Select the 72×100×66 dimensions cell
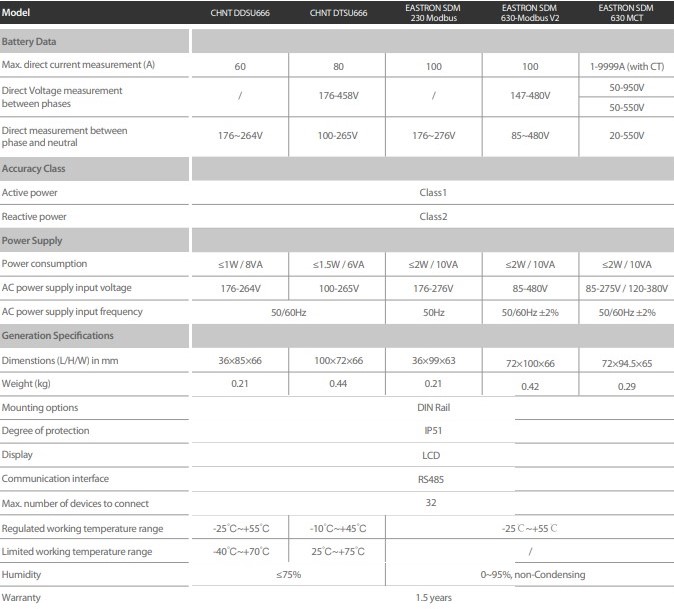 (530, 364)
